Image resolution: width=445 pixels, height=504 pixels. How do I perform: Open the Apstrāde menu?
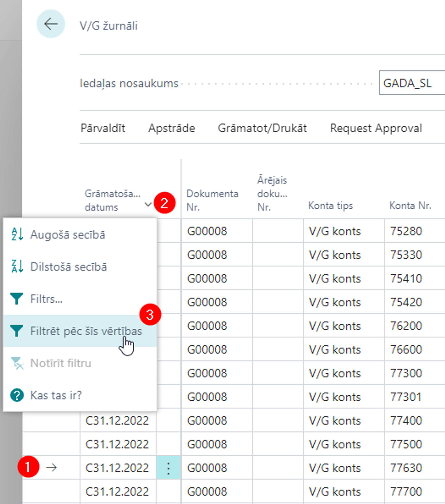click(x=172, y=128)
